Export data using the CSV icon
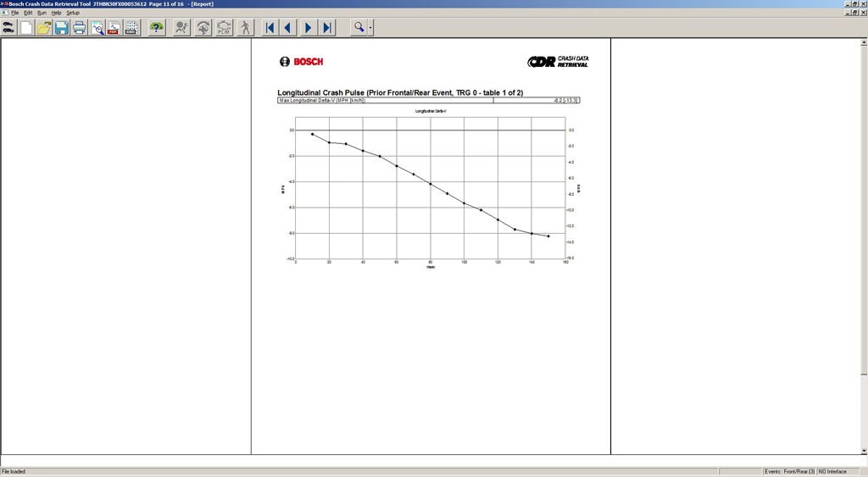This screenshot has width=868, height=477. coord(131,28)
